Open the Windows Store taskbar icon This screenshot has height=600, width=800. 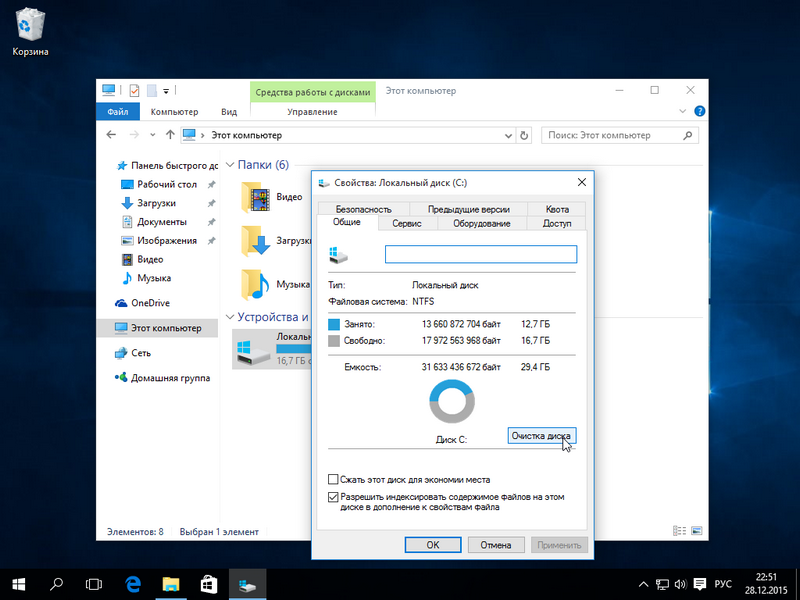coord(208,582)
